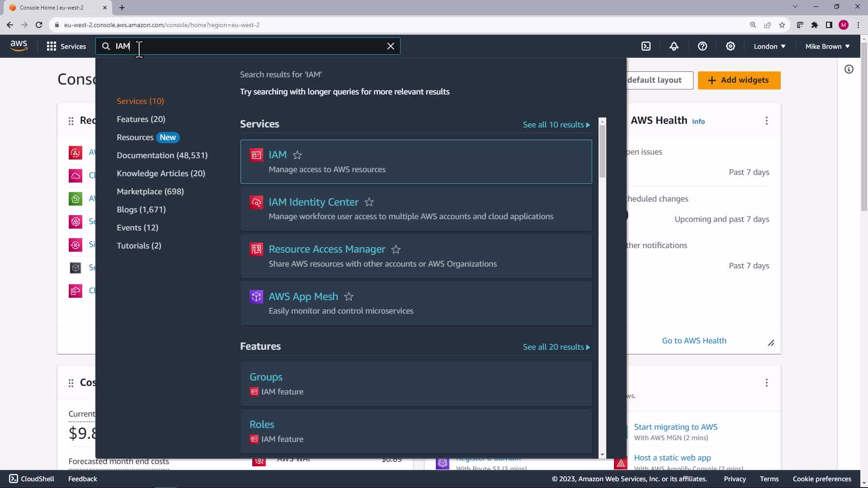868x488 pixels.
Task: Click the AWS logo home icon
Action: tap(19, 46)
